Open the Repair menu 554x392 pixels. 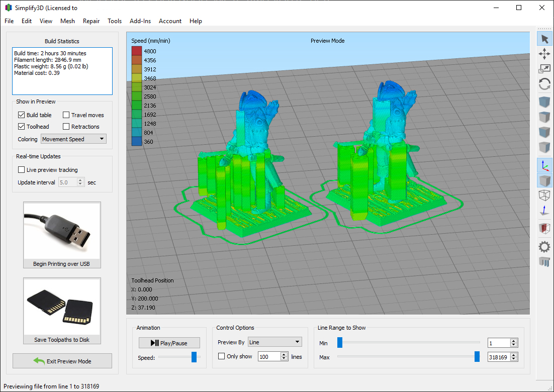tap(91, 21)
